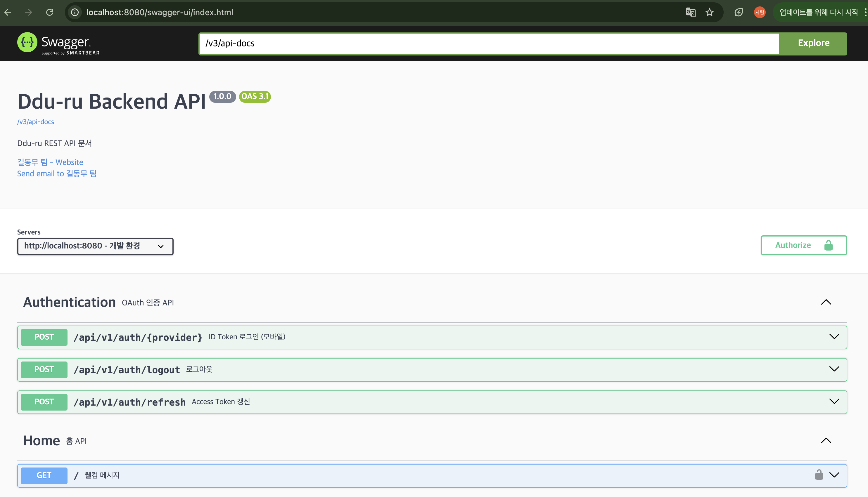Click the site info icon beside URL
This screenshot has width=868, height=497.
click(x=75, y=12)
